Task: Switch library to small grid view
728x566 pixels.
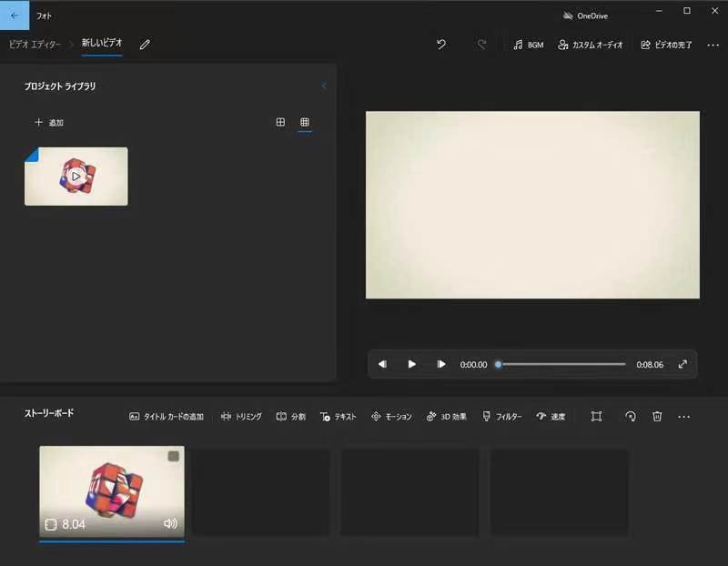Action: click(x=305, y=122)
